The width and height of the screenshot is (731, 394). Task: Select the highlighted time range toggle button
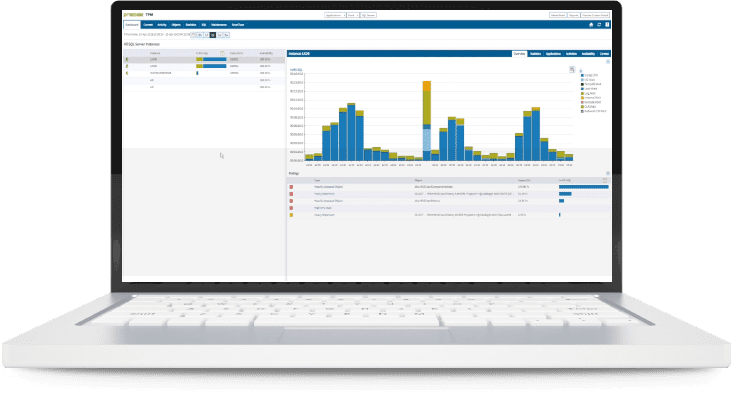click(213, 35)
